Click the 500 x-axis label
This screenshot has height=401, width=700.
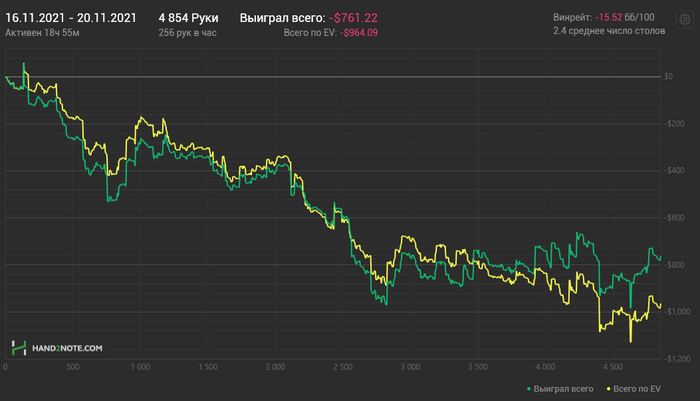pyautogui.click(x=73, y=367)
